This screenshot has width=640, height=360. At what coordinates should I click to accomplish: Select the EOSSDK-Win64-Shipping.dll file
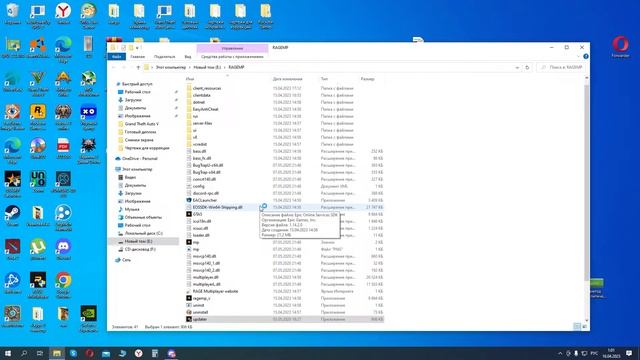coord(286,207)
